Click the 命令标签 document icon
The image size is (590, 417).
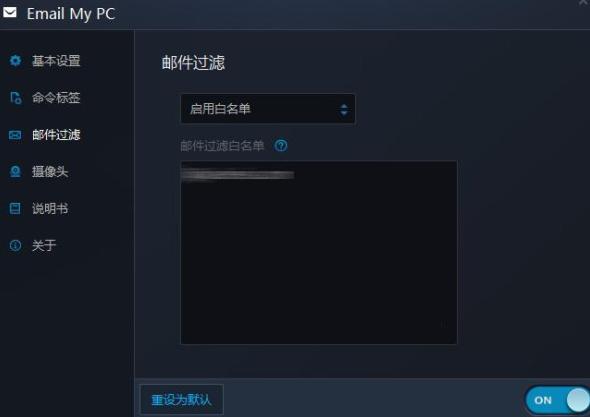point(15,97)
